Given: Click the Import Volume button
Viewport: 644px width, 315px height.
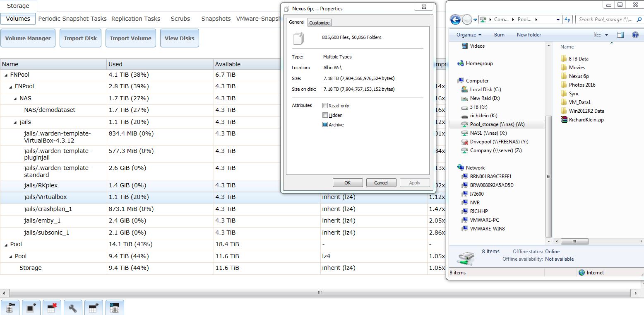Looking at the screenshot, I should pos(131,38).
